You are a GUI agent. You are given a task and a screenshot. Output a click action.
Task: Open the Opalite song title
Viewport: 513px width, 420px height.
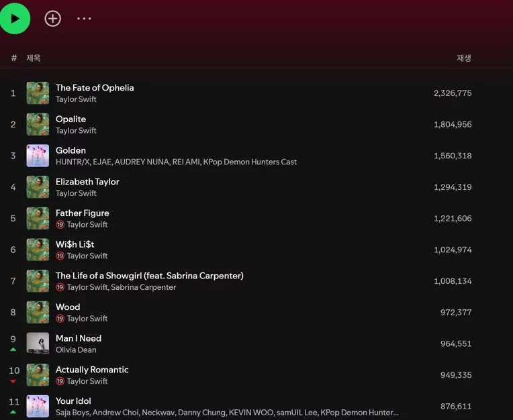click(71, 119)
